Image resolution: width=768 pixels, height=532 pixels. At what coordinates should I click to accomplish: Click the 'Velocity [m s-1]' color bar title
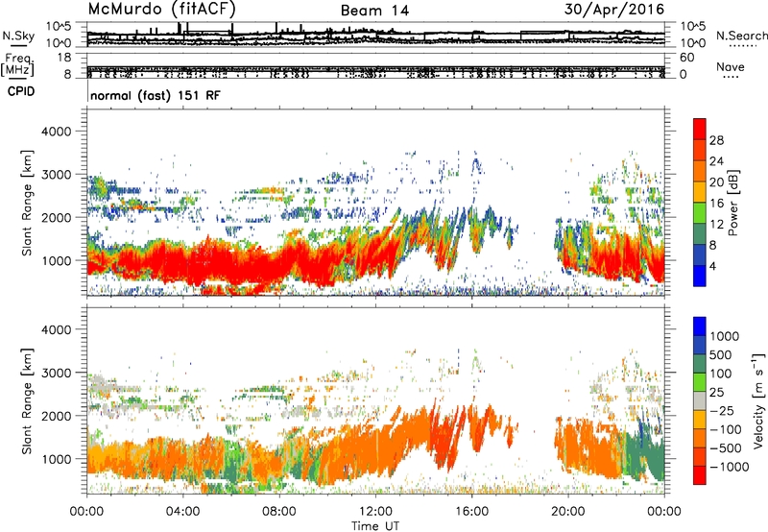[x=758, y=400]
